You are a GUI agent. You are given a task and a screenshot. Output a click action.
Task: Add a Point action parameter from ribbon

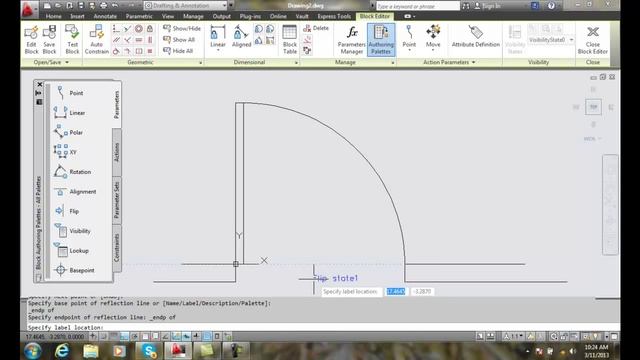pos(409,37)
